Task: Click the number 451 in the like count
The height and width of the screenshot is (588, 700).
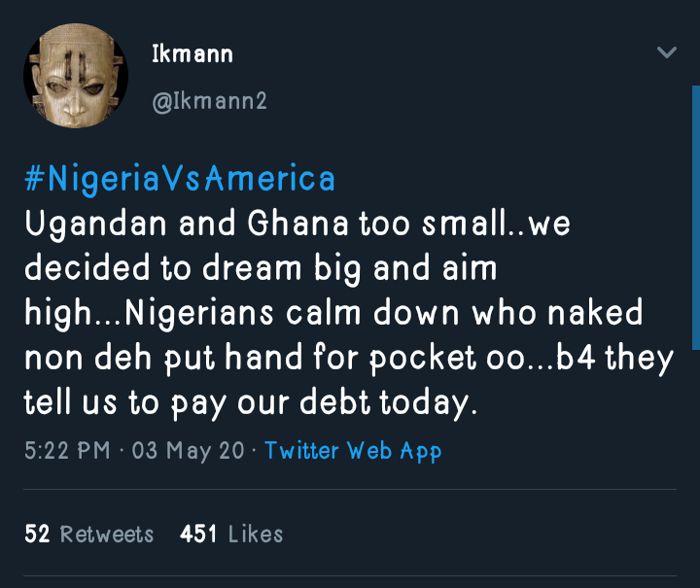Action: [198, 534]
